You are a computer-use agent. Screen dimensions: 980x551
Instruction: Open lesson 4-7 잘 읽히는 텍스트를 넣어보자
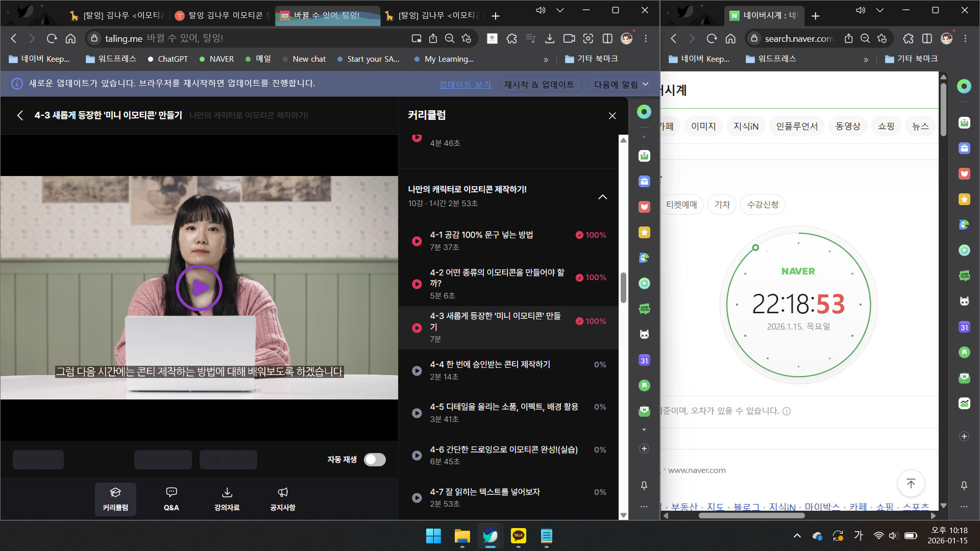click(484, 492)
